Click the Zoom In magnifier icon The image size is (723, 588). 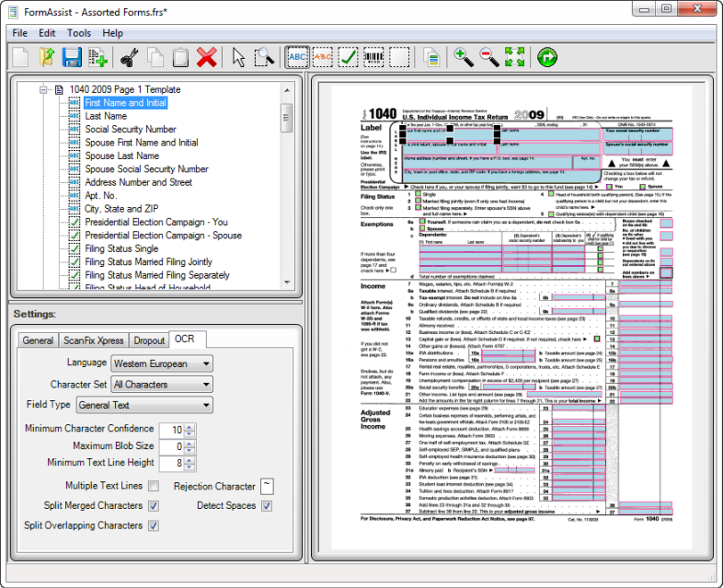[x=464, y=58]
